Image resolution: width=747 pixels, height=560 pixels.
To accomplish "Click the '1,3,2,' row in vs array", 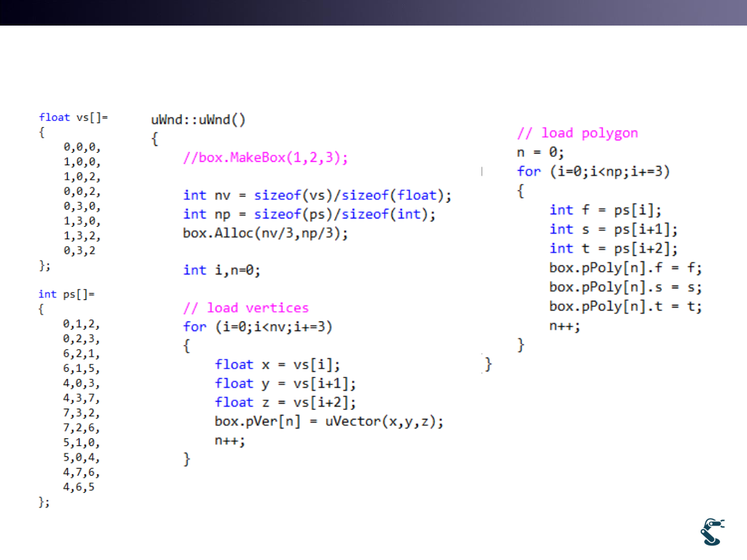I will [x=82, y=236].
